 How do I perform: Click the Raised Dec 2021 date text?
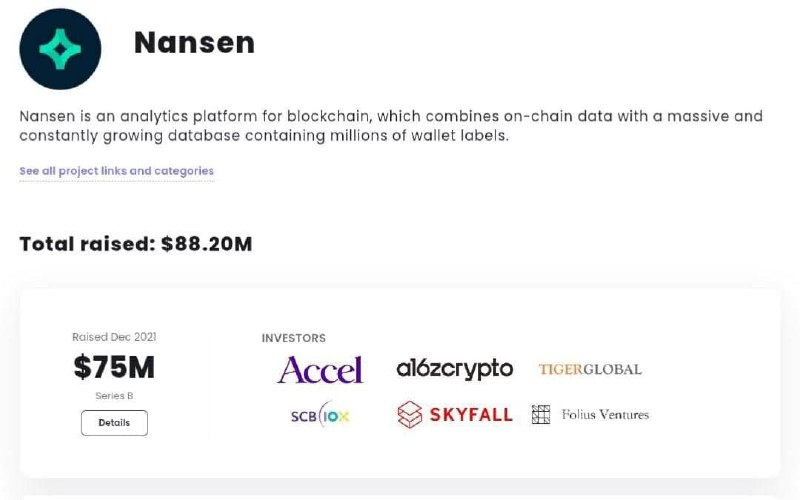[x=114, y=337]
